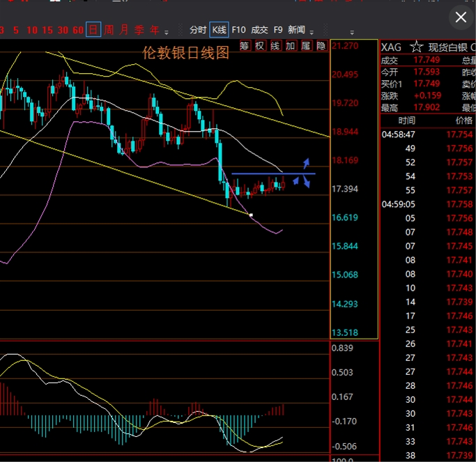This screenshot has height=462, width=476.
Task: Switch to weekly 周 period
Action: (109, 30)
